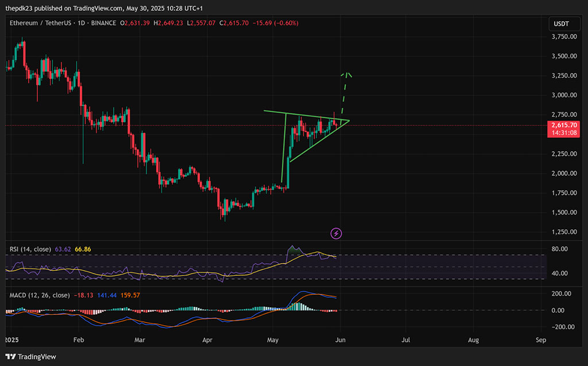Image resolution: width=588 pixels, height=366 pixels.
Task: Click the MACD histogram value -18.13
Action: pyautogui.click(x=83, y=295)
